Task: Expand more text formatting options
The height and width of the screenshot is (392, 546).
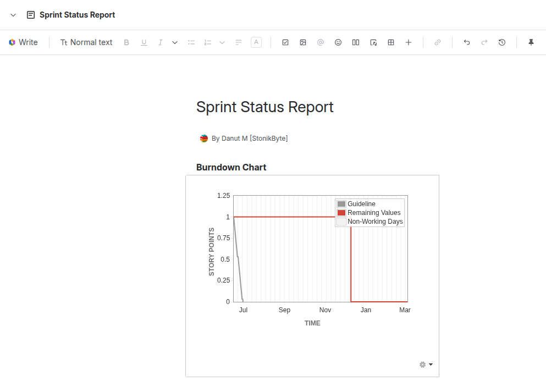Action: (175, 42)
